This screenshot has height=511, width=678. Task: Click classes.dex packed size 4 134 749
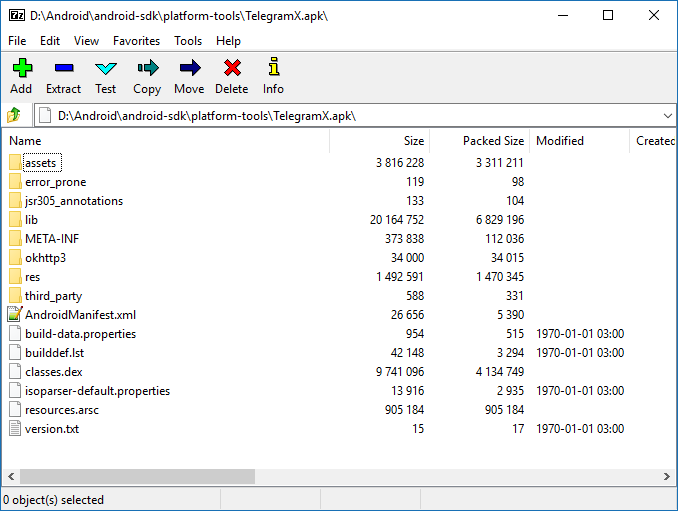(x=500, y=372)
